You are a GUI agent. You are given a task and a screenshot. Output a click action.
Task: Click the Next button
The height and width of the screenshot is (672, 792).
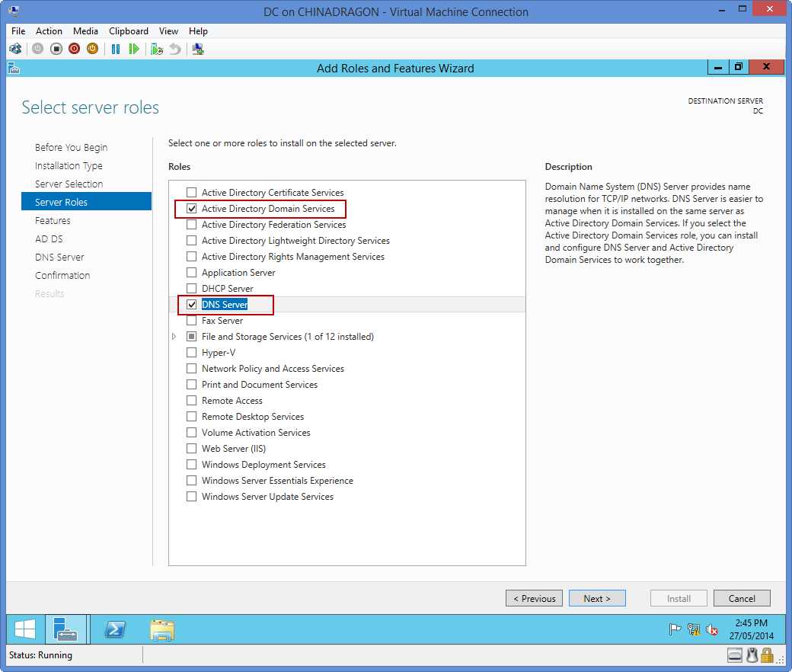597,598
